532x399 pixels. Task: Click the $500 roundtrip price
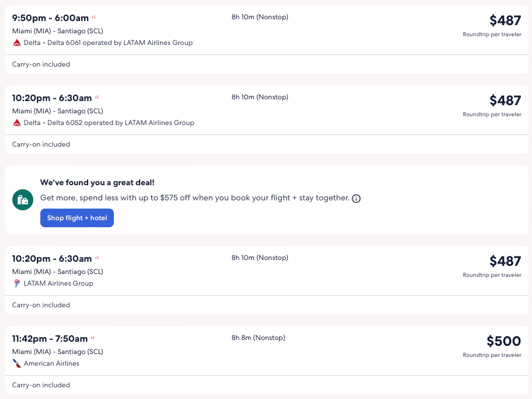click(x=503, y=341)
